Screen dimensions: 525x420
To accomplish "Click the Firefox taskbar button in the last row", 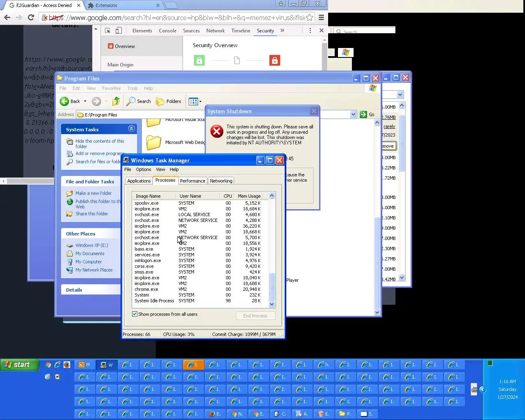I will pyautogui.click(x=215, y=414).
